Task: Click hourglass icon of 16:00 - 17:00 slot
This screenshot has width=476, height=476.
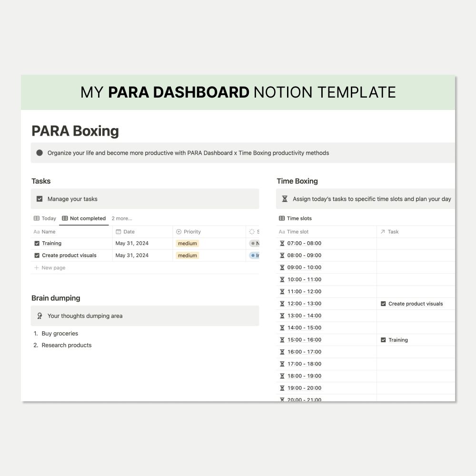Action: click(282, 352)
